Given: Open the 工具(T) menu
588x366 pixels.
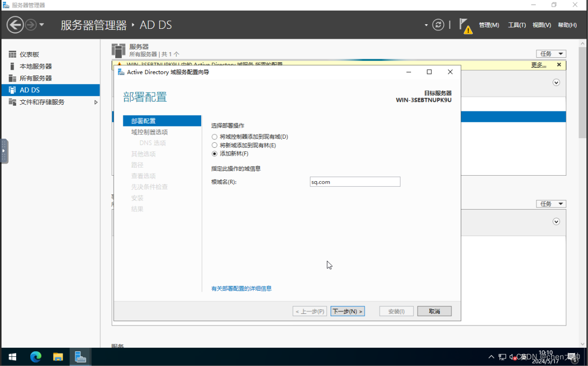Looking at the screenshot, I should [516, 25].
